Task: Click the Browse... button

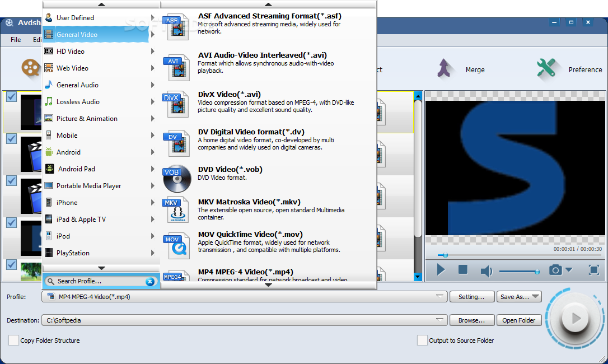Action: tap(471, 320)
